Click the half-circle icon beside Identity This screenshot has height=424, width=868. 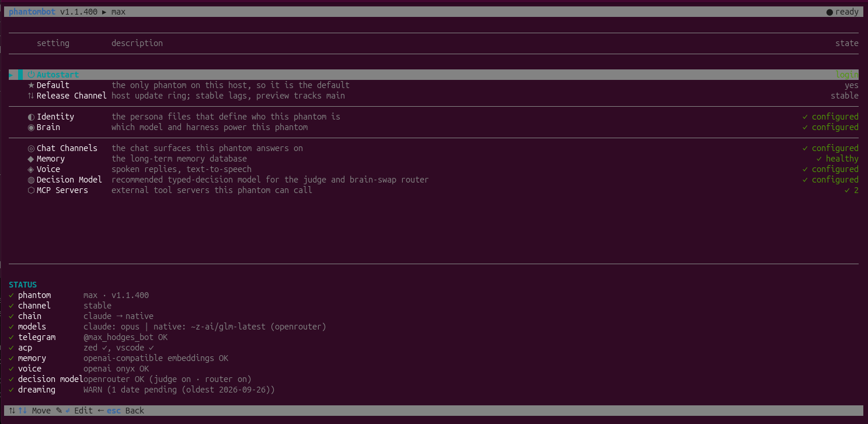pyautogui.click(x=32, y=117)
